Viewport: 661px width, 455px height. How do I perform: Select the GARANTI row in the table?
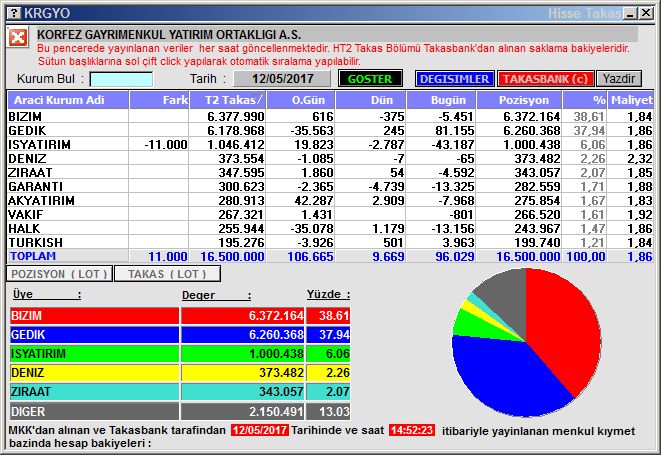pyautogui.click(x=330, y=186)
